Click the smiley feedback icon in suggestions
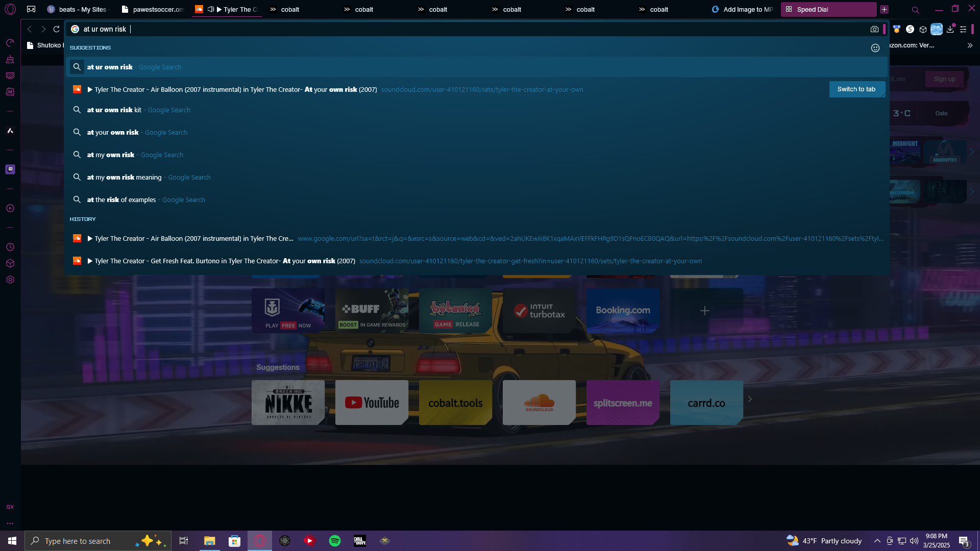This screenshot has height=551, width=980. coord(875,48)
